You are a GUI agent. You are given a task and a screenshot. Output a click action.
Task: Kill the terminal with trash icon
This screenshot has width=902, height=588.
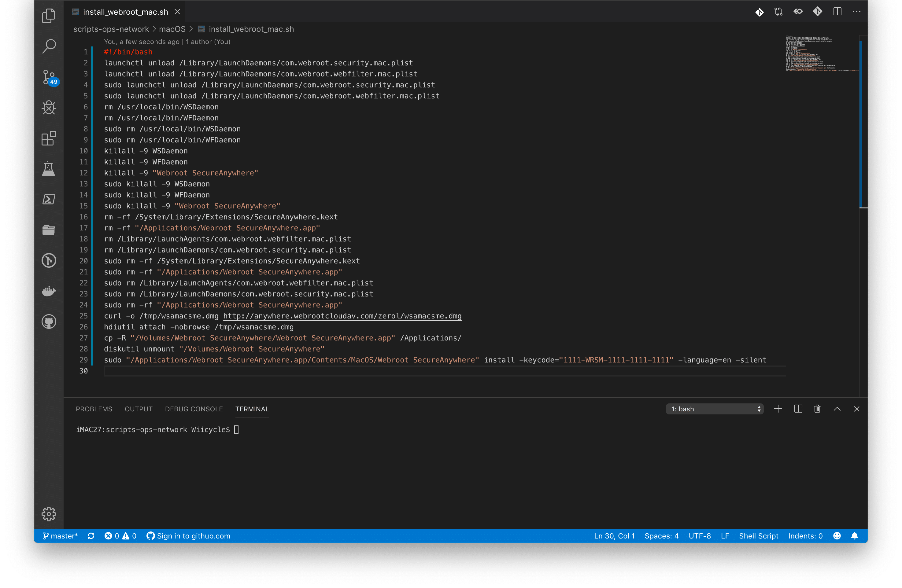[x=817, y=409]
